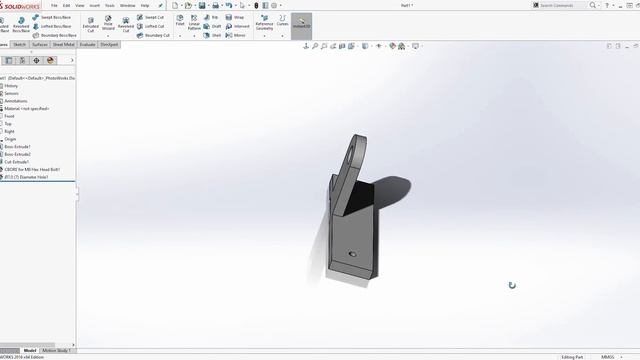The width and height of the screenshot is (640, 360).
Task: Select the Revolved Boss/Base tool
Action: point(21,24)
